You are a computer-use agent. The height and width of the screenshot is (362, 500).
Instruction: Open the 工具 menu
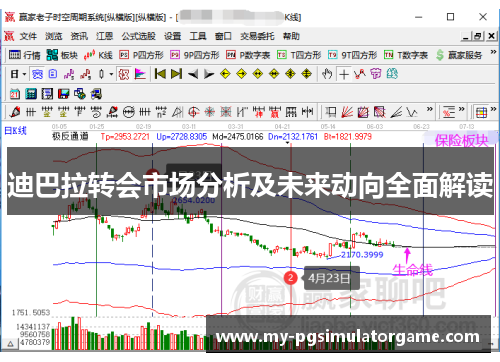198,36
